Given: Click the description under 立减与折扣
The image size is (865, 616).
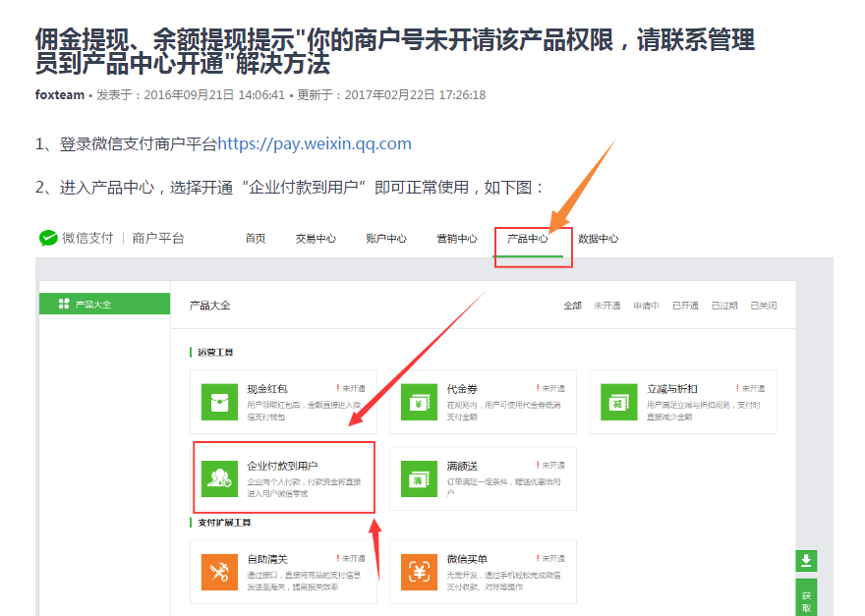Looking at the screenshot, I should 704,411.
